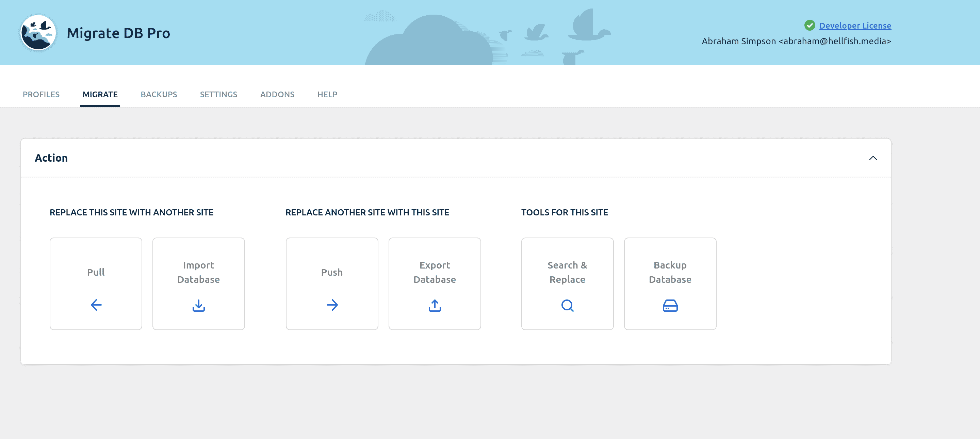The width and height of the screenshot is (980, 439).
Task: Select the Search & Replace magnifier icon
Action: pyautogui.click(x=567, y=306)
